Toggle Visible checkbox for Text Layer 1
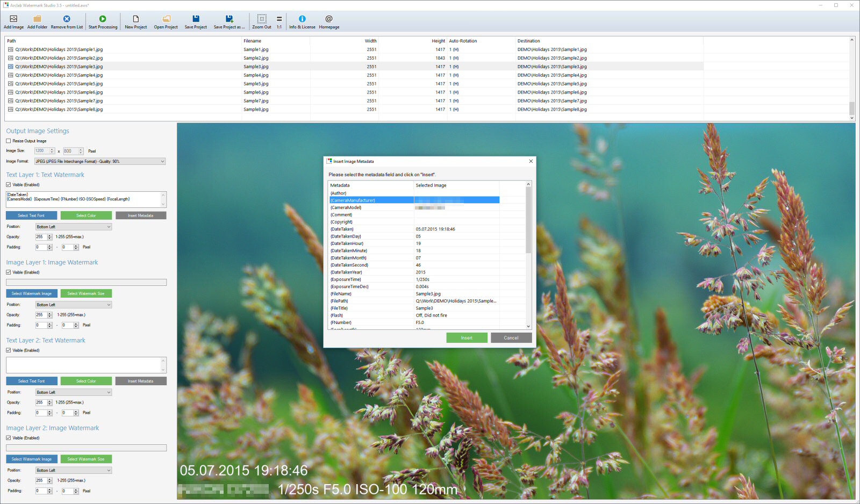860x504 pixels. coord(9,185)
